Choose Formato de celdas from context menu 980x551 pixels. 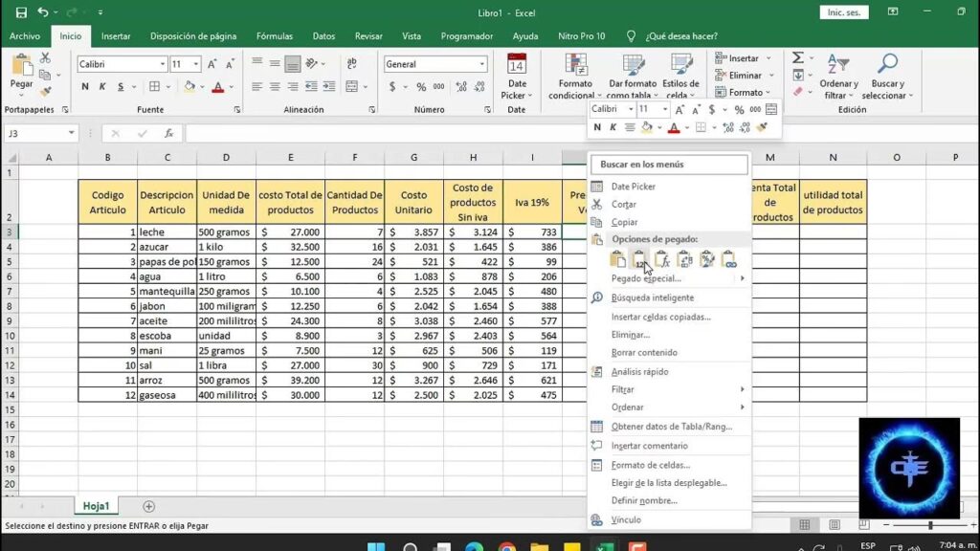tap(650, 465)
